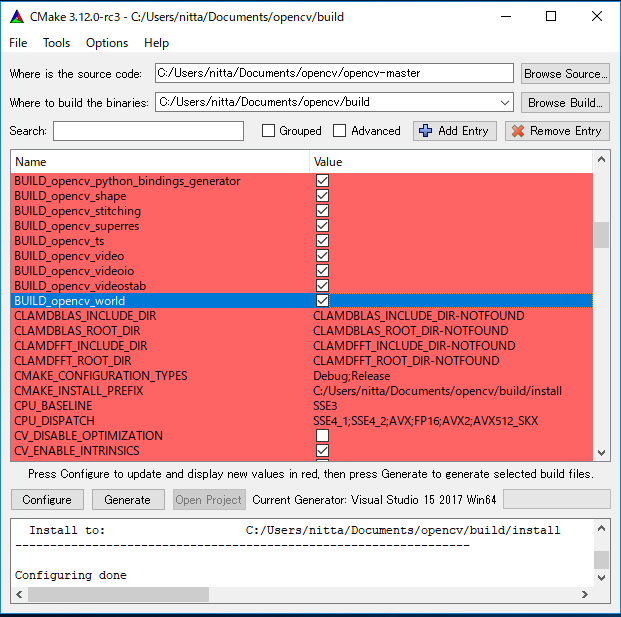This screenshot has height=617, width=621.
Task: Click the Browse Source button
Action: coord(565,73)
